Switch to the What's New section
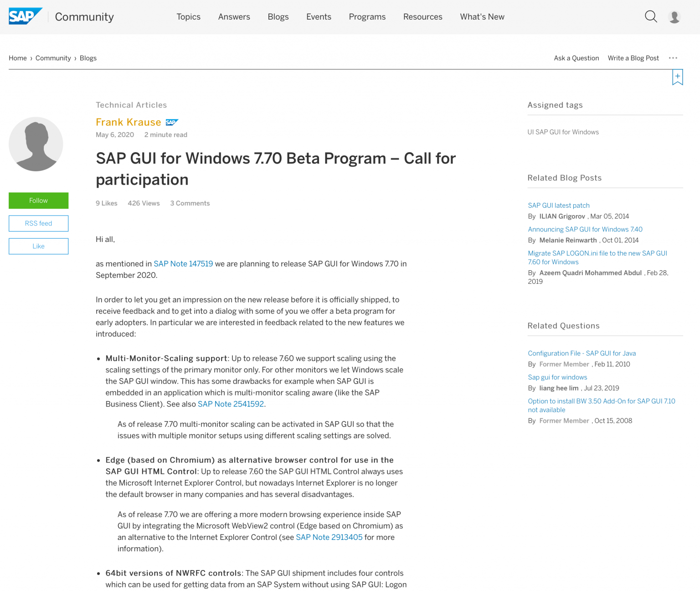Image resolution: width=700 pixels, height=591 pixels. pyautogui.click(x=482, y=17)
